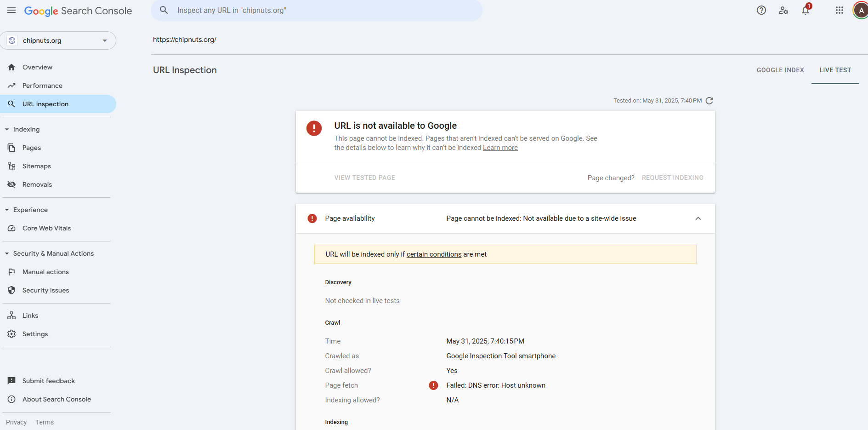Click 'Google Inspection Tool smartphone' value
Viewport: 868px width, 430px height.
[x=501, y=356]
